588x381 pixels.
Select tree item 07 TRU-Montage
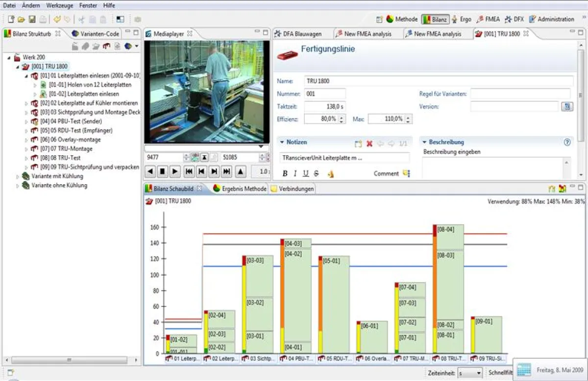coord(67,149)
